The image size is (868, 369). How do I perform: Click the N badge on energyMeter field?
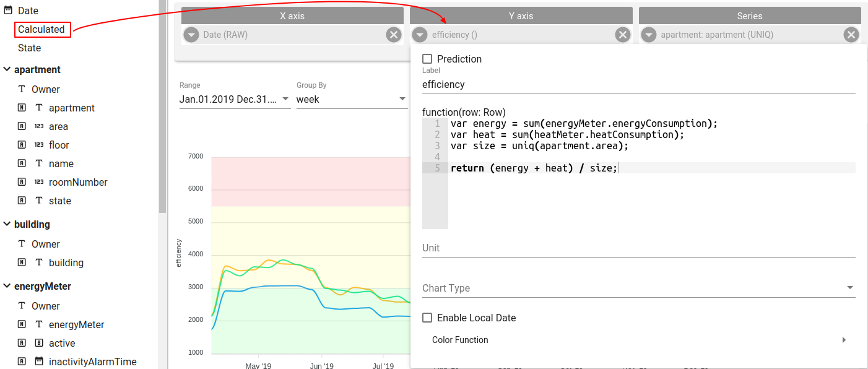[x=22, y=324]
